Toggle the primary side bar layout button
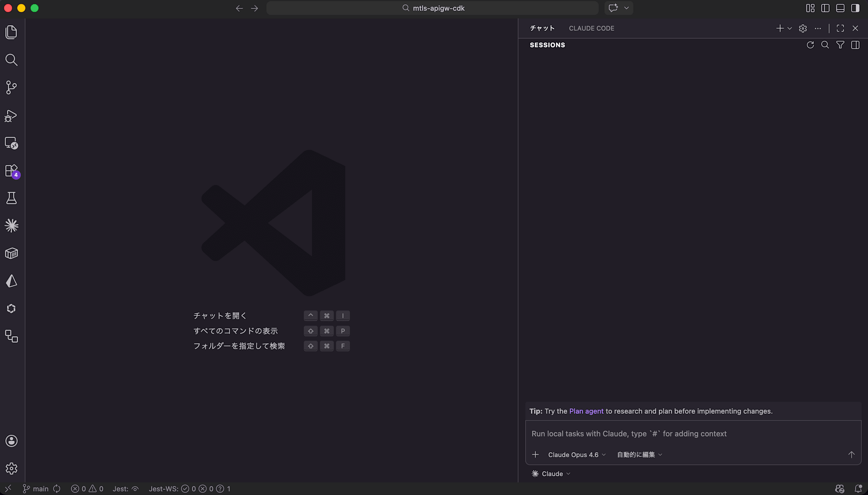The height and width of the screenshot is (495, 868). tap(825, 8)
